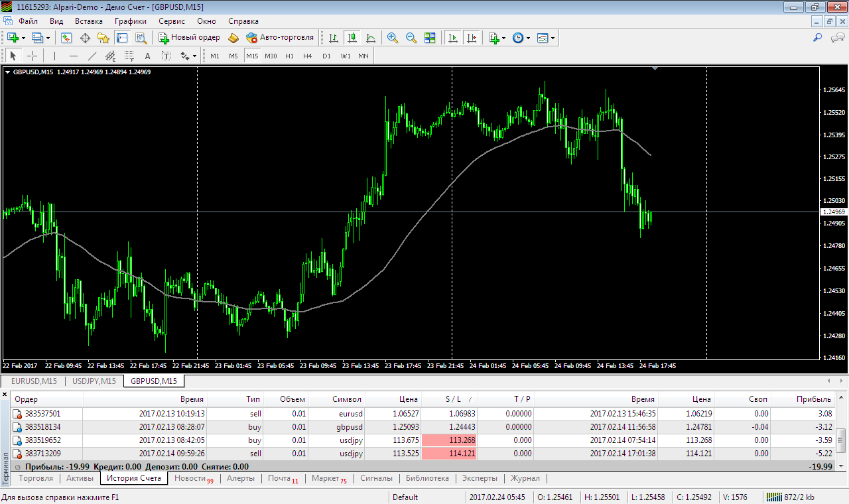Toggle the Авто-торговля button
The width and height of the screenshot is (849, 504).
280,38
